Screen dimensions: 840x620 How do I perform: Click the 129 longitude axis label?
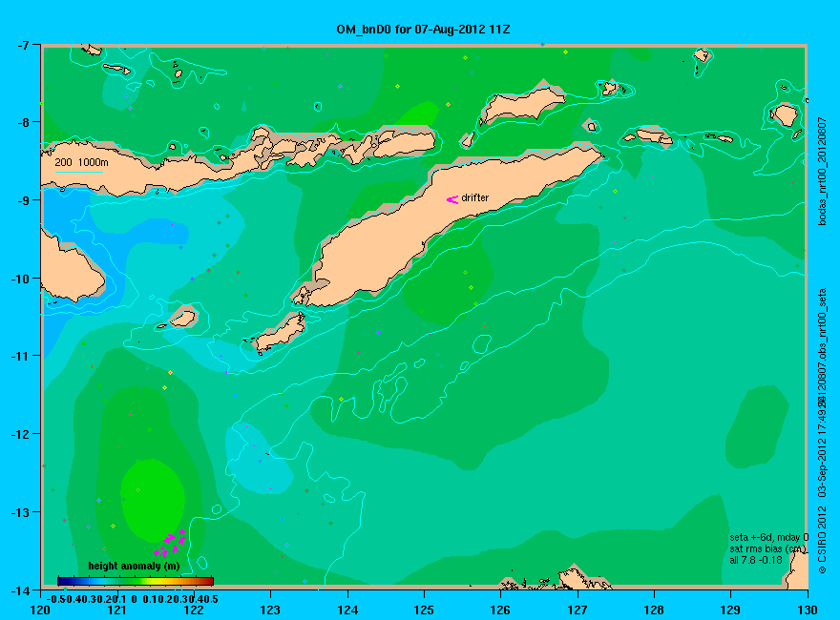tap(730, 610)
